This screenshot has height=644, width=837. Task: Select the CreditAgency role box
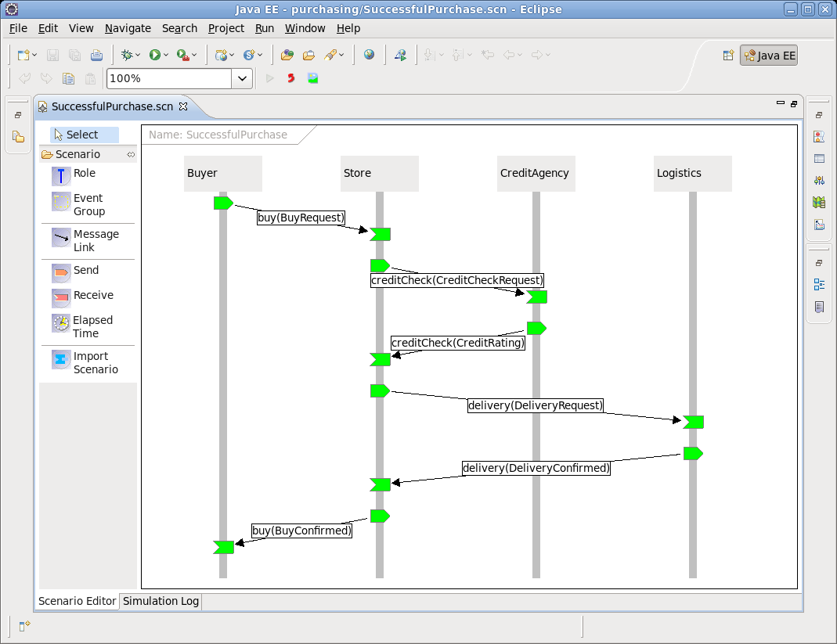click(x=536, y=174)
